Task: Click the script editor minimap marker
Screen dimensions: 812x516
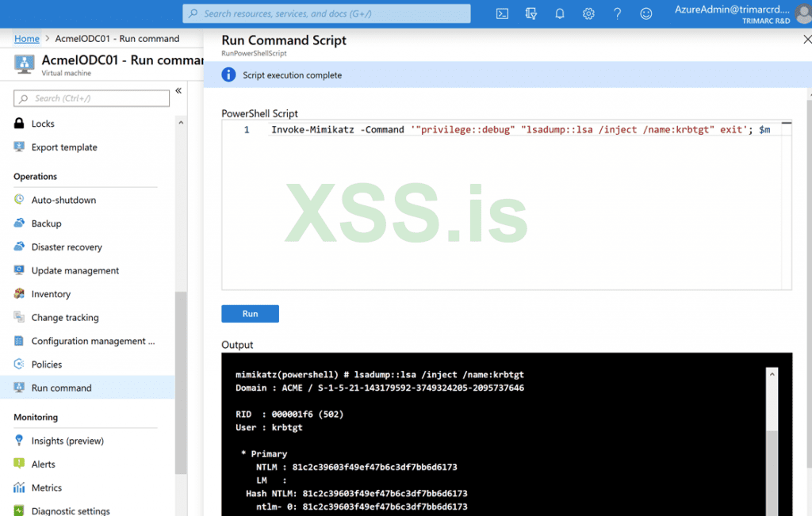Action: (786, 123)
